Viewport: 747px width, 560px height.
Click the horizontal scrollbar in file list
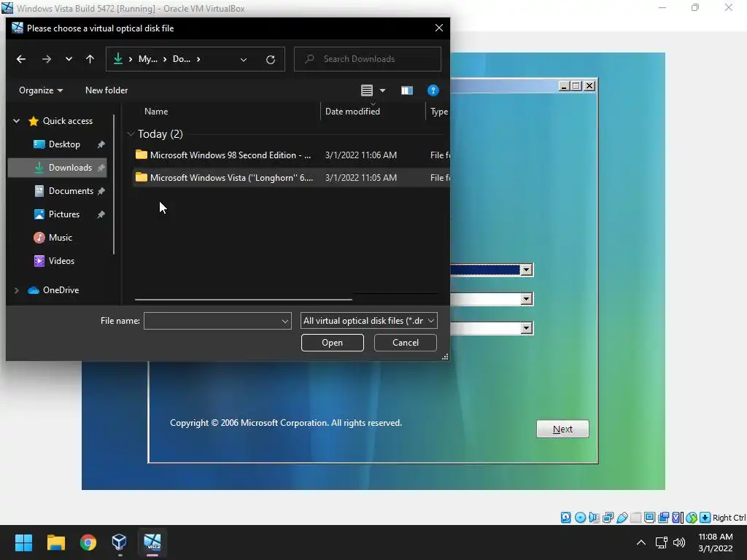[244, 300]
